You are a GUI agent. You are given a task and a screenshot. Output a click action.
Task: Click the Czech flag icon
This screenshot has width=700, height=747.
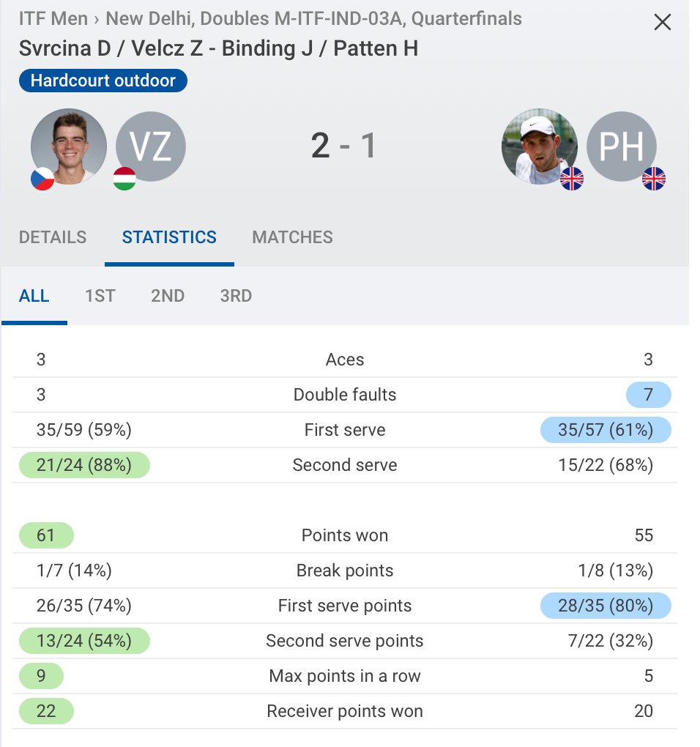click(x=43, y=179)
